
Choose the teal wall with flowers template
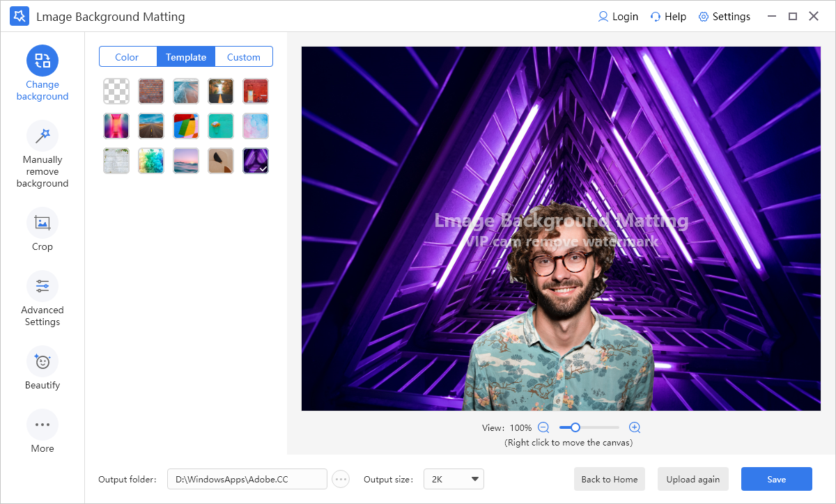(x=221, y=126)
